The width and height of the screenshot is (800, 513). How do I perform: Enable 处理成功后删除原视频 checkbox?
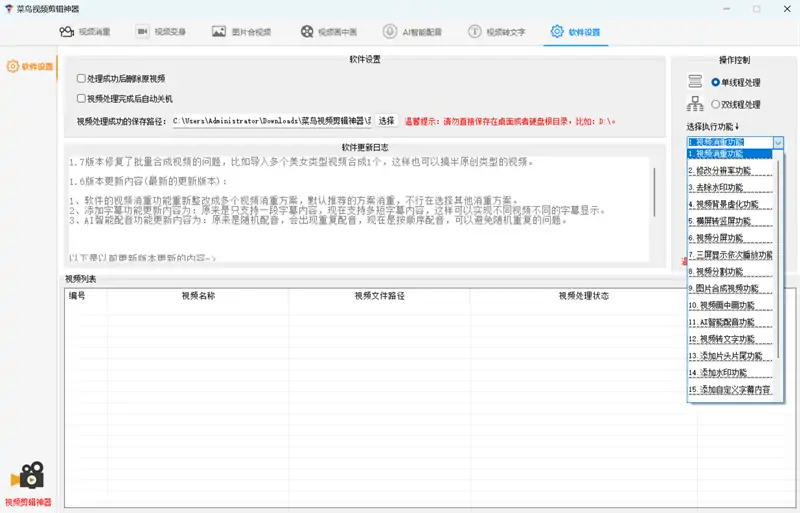pos(81,78)
